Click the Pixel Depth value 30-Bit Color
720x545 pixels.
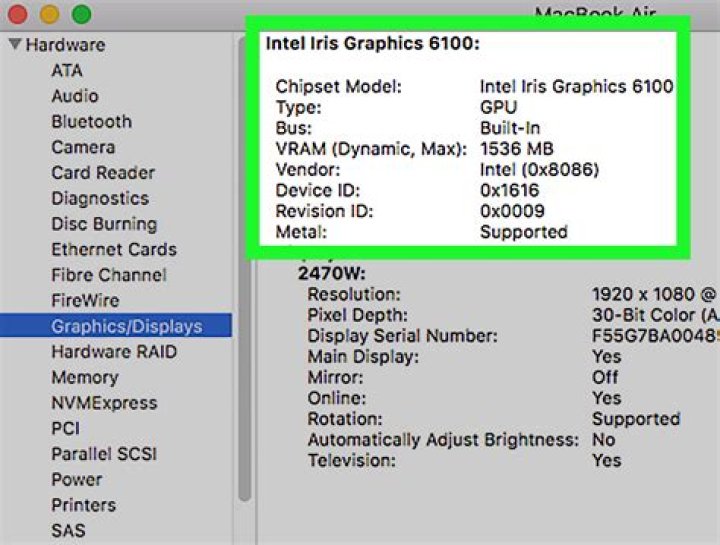655,315
